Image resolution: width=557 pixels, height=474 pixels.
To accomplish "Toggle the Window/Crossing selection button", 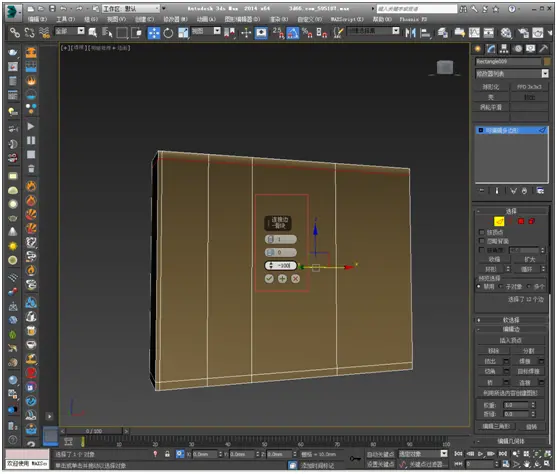I will tap(136, 33).
